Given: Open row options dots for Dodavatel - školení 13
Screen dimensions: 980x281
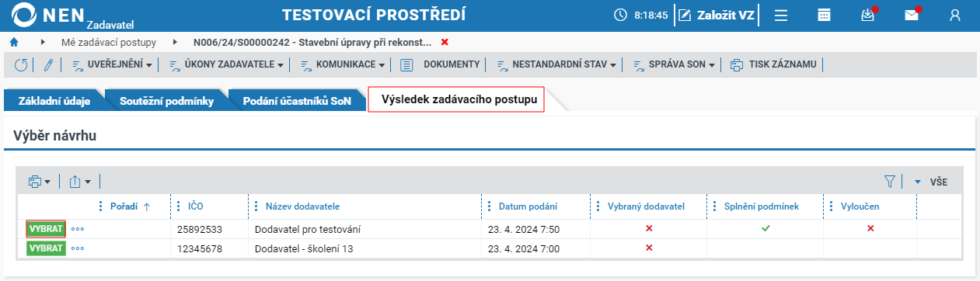Looking at the screenshot, I should [78, 248].
